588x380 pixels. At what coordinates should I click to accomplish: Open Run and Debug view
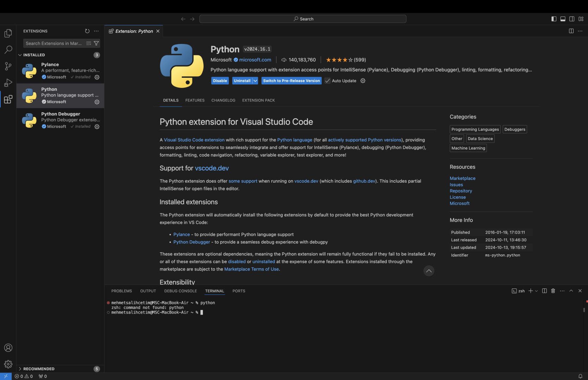pos(8,83)
